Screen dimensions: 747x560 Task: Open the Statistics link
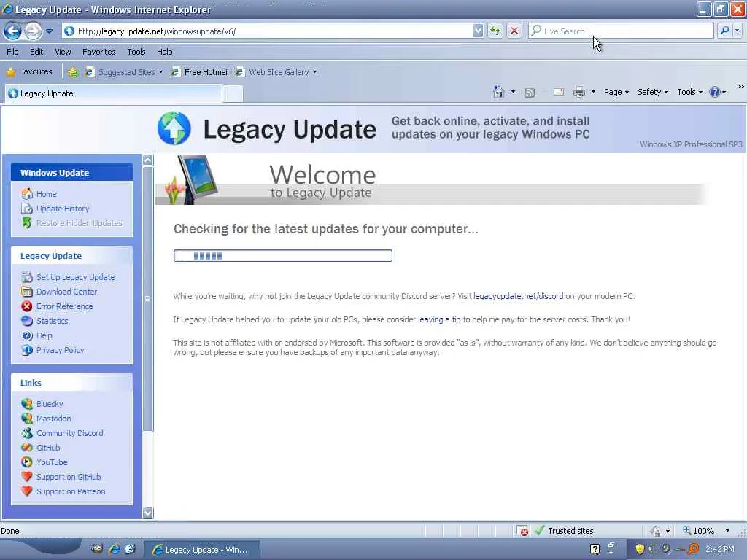tap(52, 321)
